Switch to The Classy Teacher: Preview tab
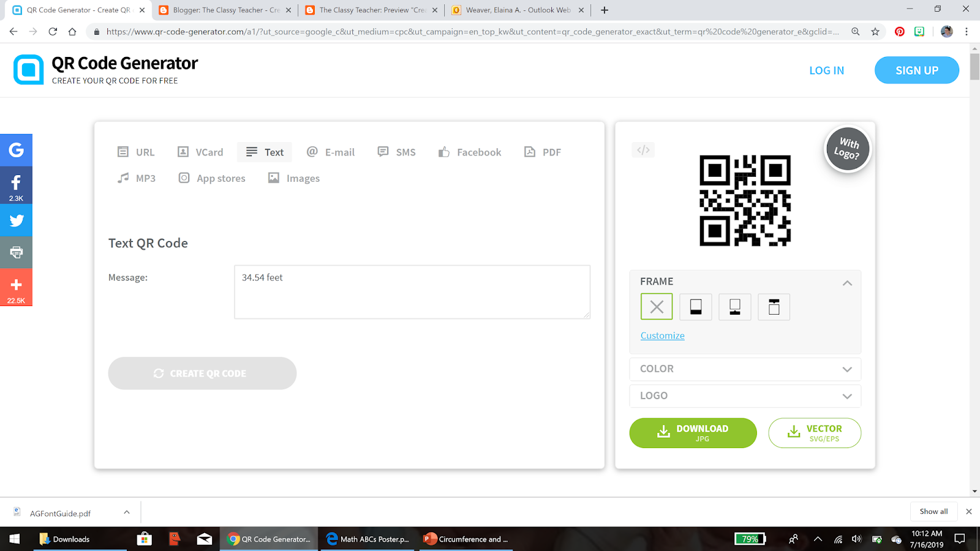 click(x=371, y=10)
